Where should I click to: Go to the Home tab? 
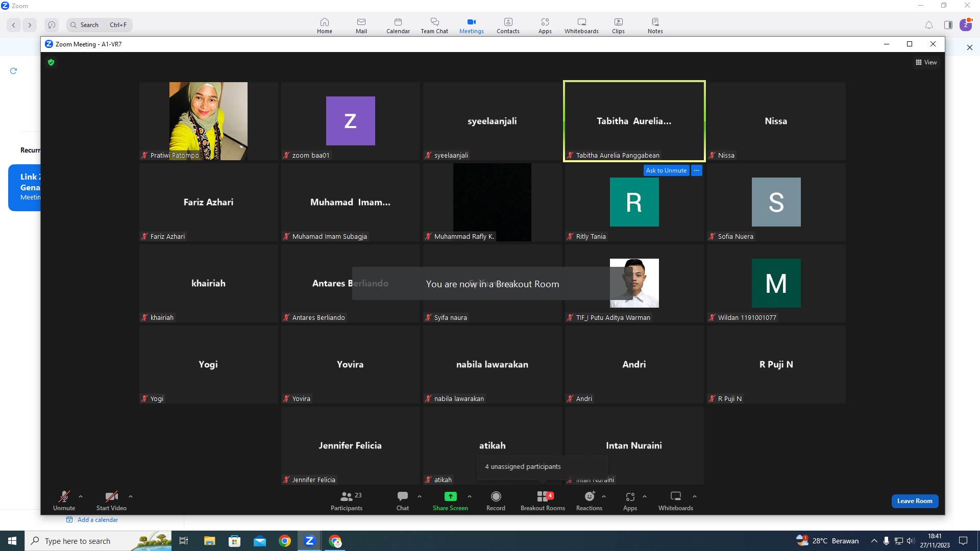tap(325, 26)
